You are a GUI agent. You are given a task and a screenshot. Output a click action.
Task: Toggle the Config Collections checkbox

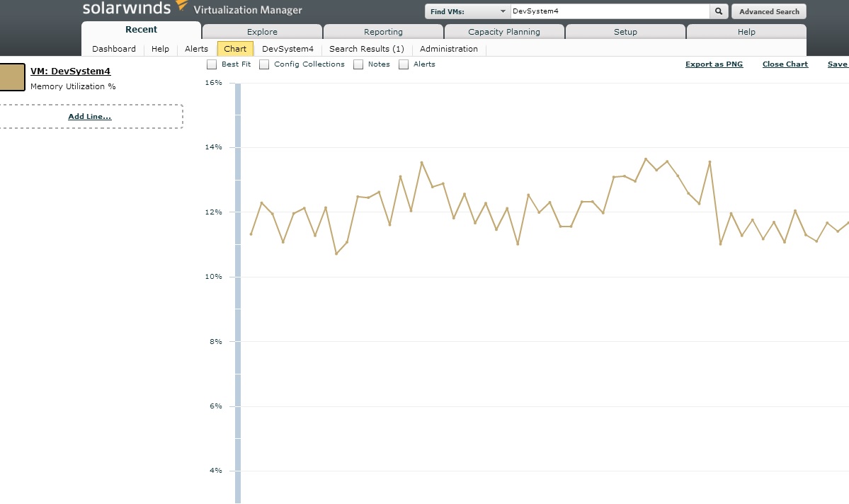tap(264, 64)
